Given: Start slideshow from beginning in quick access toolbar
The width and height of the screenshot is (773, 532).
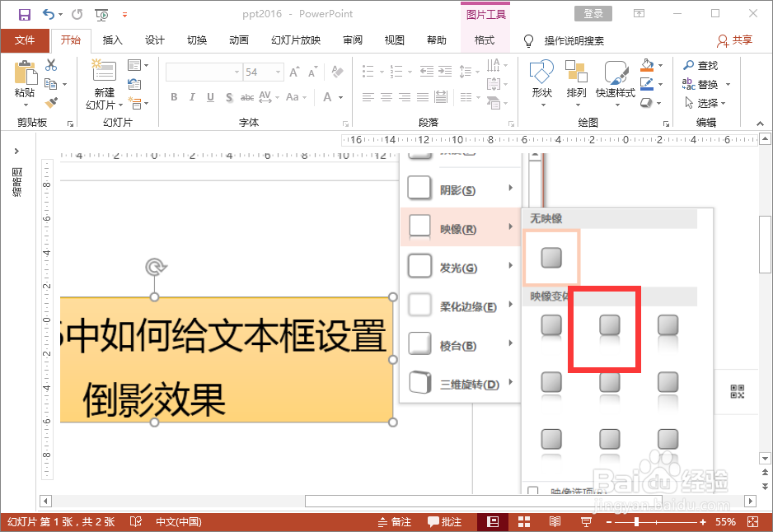Looking at the screenshot, I should pos(101,15).
